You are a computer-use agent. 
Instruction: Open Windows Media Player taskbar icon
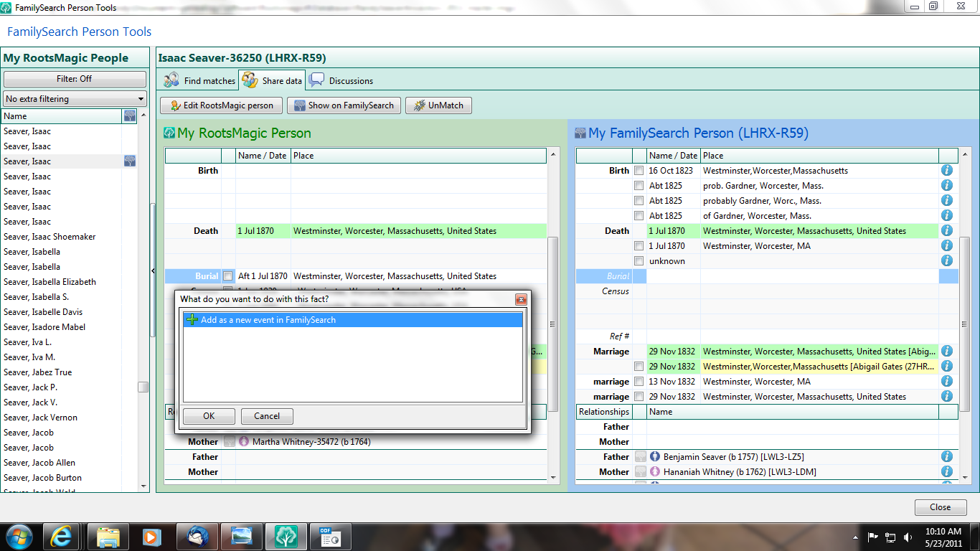(x=151, y=537)
